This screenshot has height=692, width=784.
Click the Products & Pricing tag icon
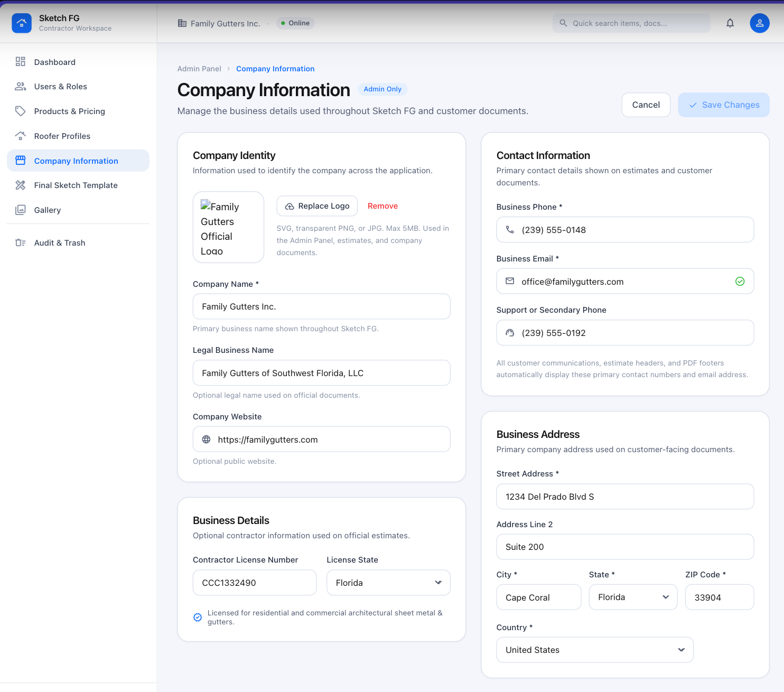[21, 111]
